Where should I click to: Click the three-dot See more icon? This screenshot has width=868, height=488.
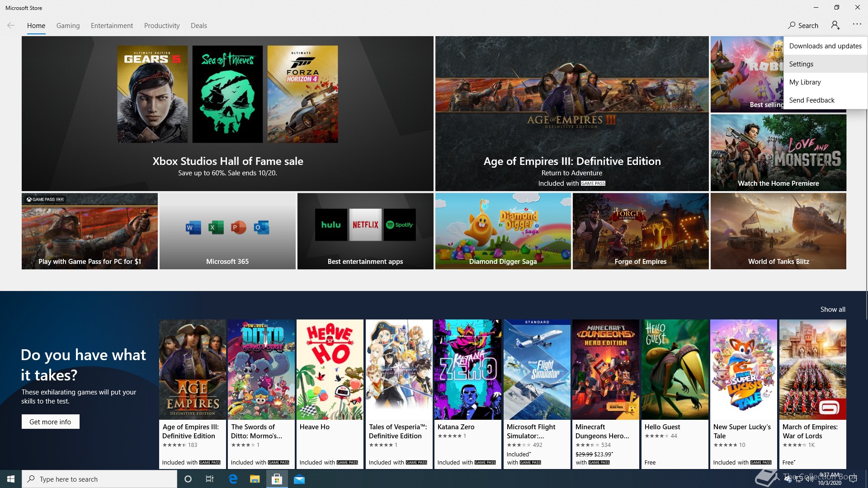[x=857, y=24]
